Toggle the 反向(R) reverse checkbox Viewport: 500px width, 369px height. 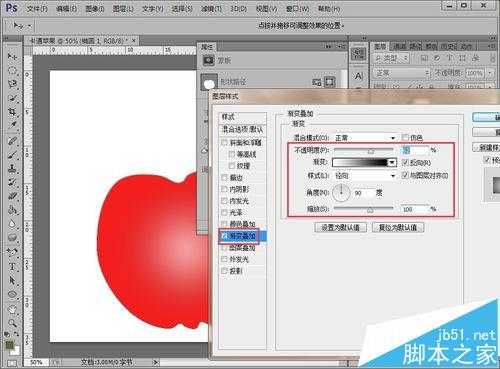click(405, 162)
